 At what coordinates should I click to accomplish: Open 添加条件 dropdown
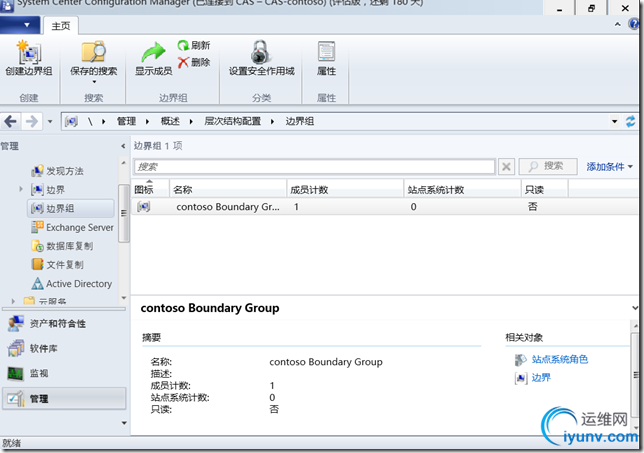609,167
